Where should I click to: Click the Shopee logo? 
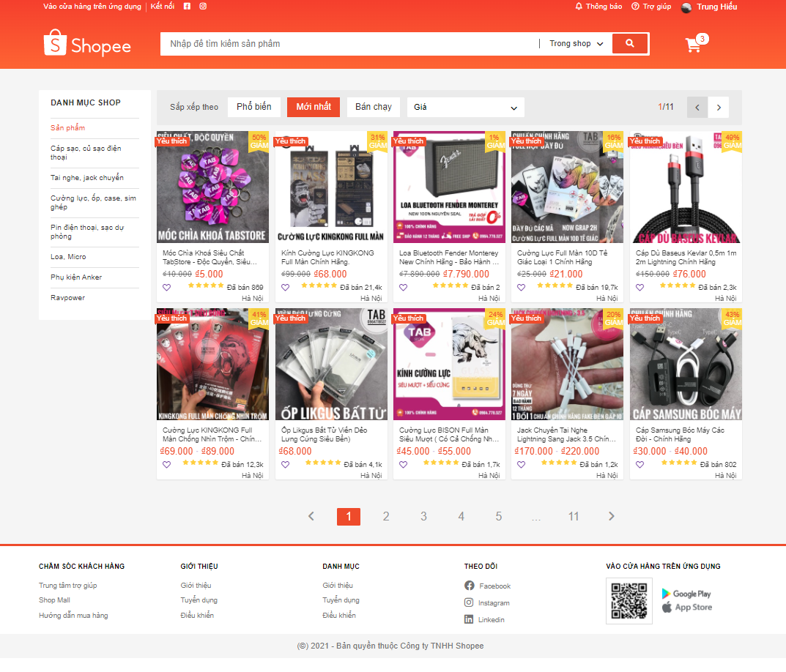[x=87, y=44]
